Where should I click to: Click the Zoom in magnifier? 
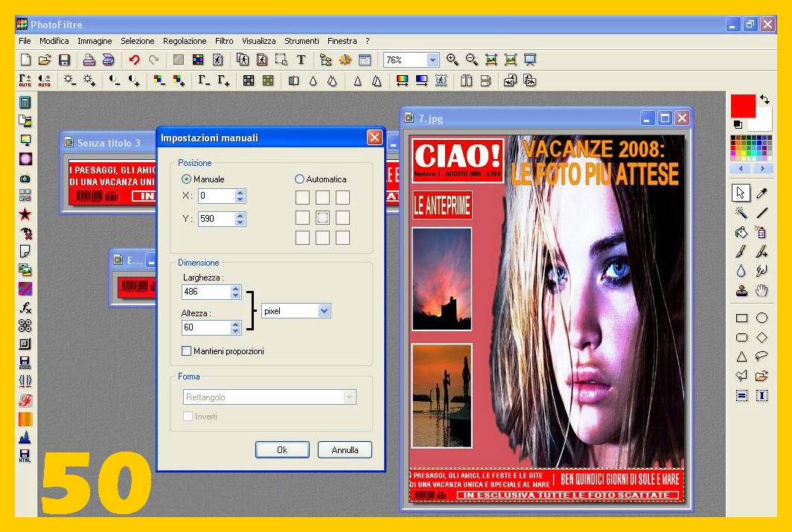tap(452, 60)
